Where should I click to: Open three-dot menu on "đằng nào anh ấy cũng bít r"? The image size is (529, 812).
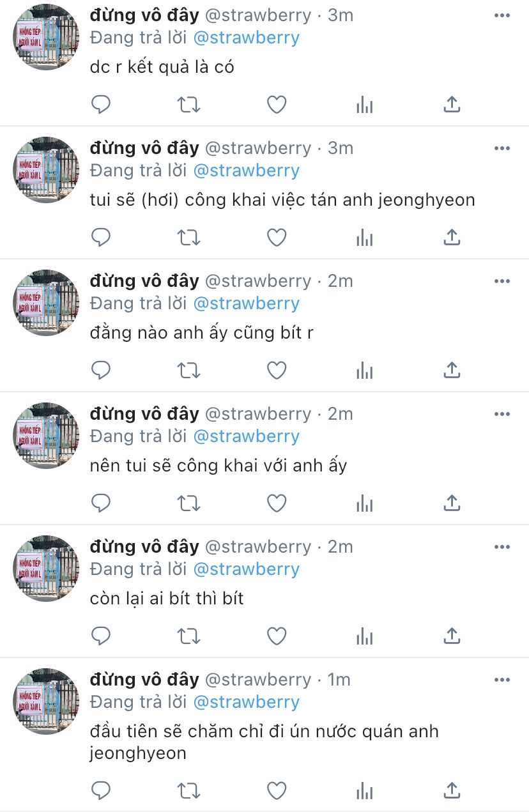[x=502, y=281]
